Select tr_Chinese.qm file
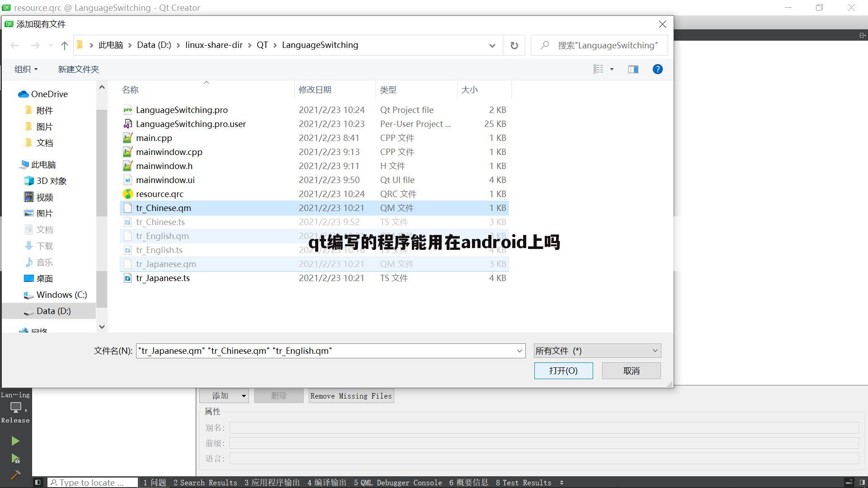 (x=163, y=208)
